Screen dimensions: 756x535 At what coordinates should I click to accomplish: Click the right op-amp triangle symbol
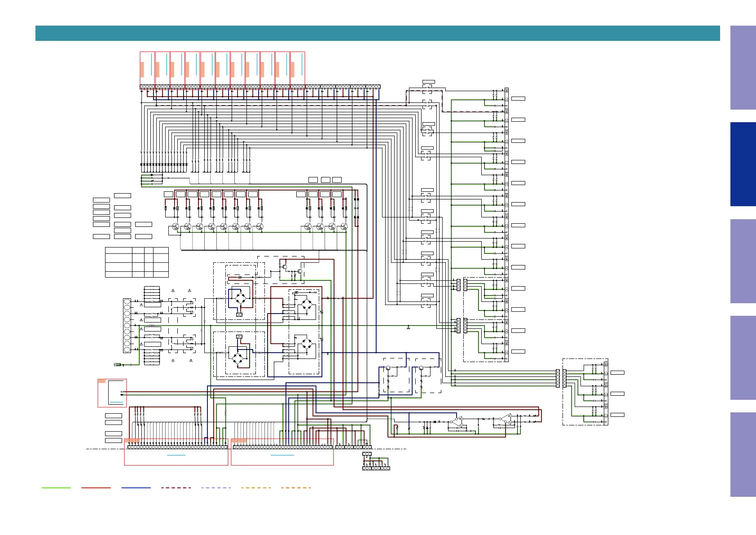506,419
